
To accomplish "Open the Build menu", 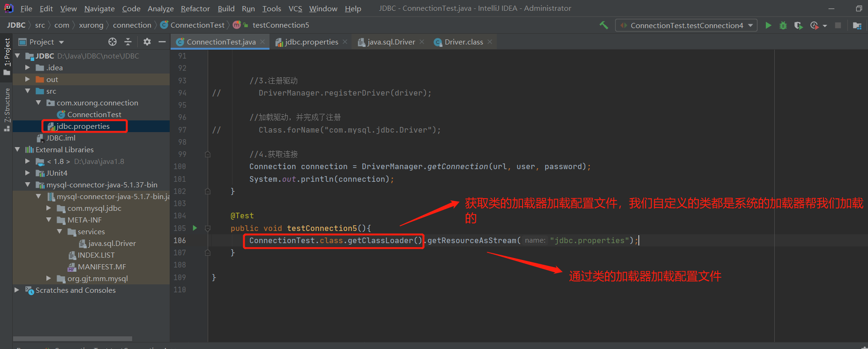I will (226, 8).
